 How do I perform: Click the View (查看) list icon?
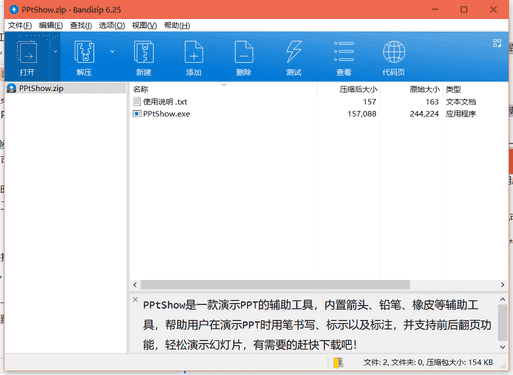tap(344, 57)
